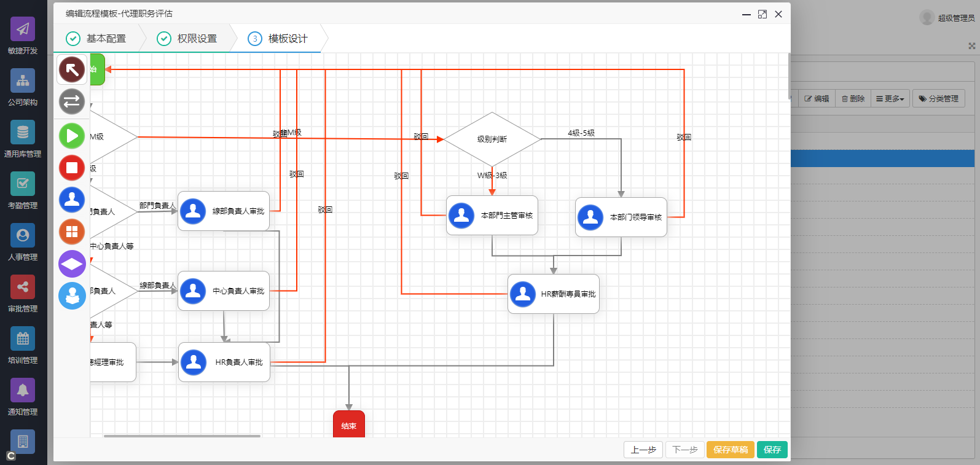Expand the 更多 dropdown menu
The width and height of the screenshot is (980, 465).
pos(890,99)
